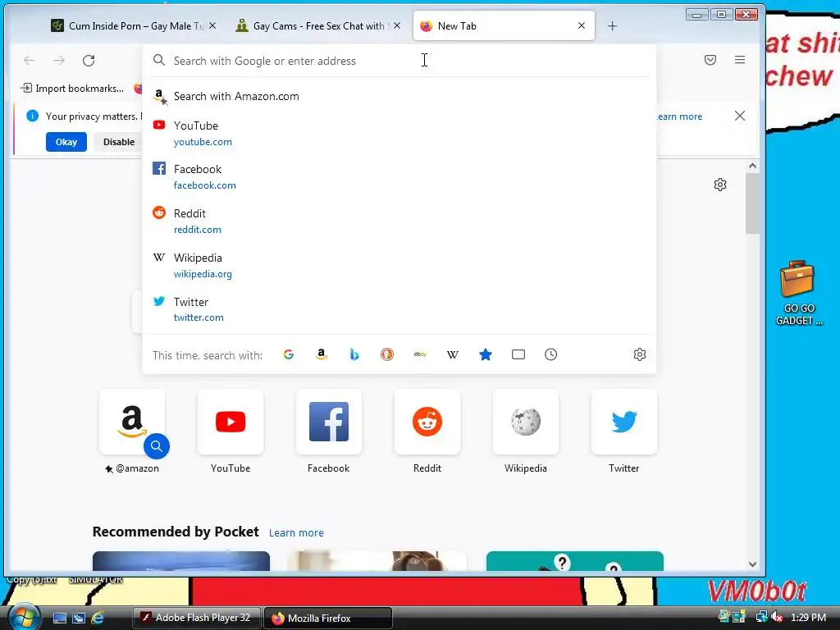Click the muted volume tray icon

tap(778, 617)
